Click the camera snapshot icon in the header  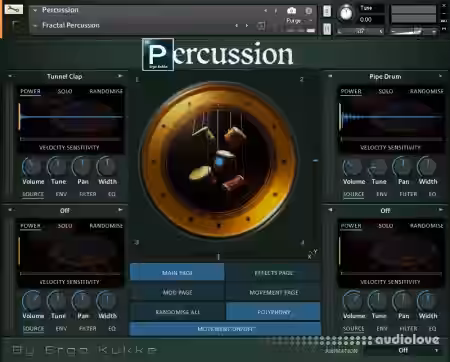[291, 11]
